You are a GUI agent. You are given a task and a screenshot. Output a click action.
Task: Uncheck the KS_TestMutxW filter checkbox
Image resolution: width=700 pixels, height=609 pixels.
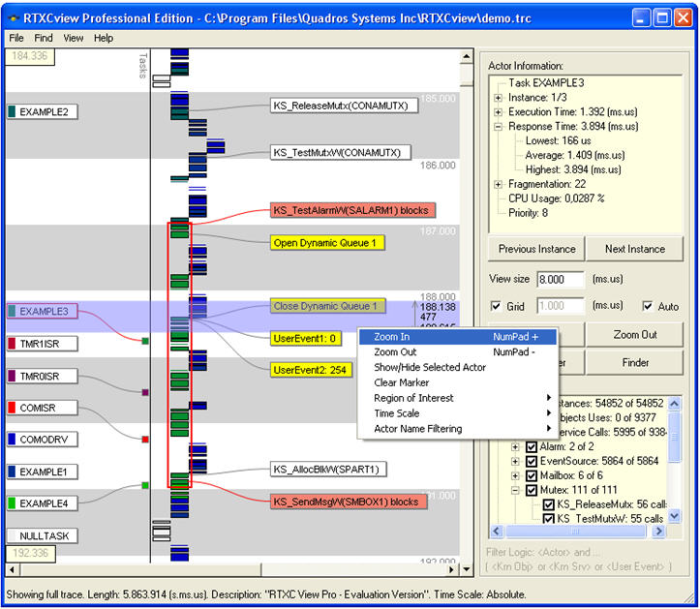549,519
